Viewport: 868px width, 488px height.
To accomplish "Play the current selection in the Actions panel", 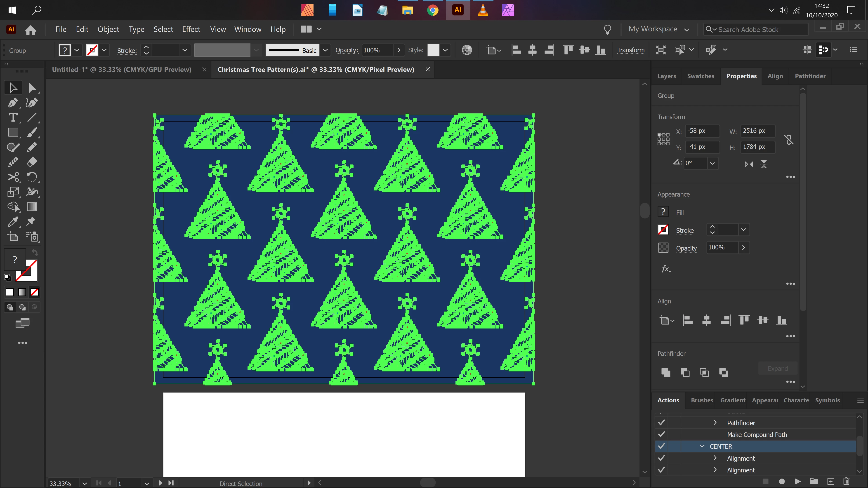I will [797, 481].
